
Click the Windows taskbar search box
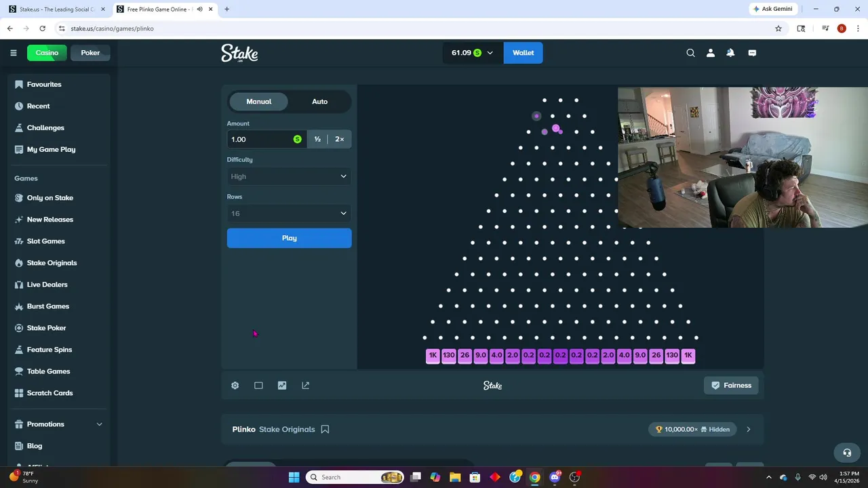tap(355, 477)
